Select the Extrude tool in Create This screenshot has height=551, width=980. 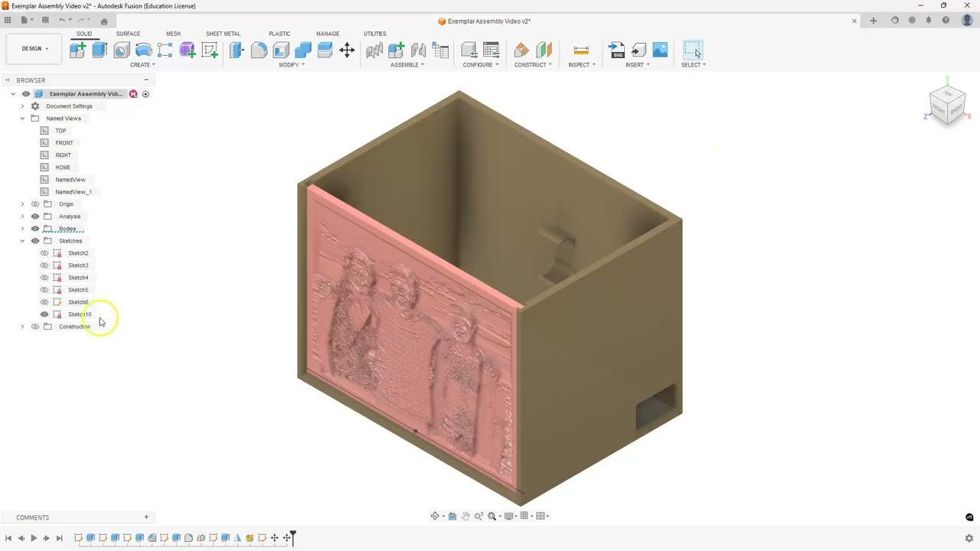coord(100,51)
